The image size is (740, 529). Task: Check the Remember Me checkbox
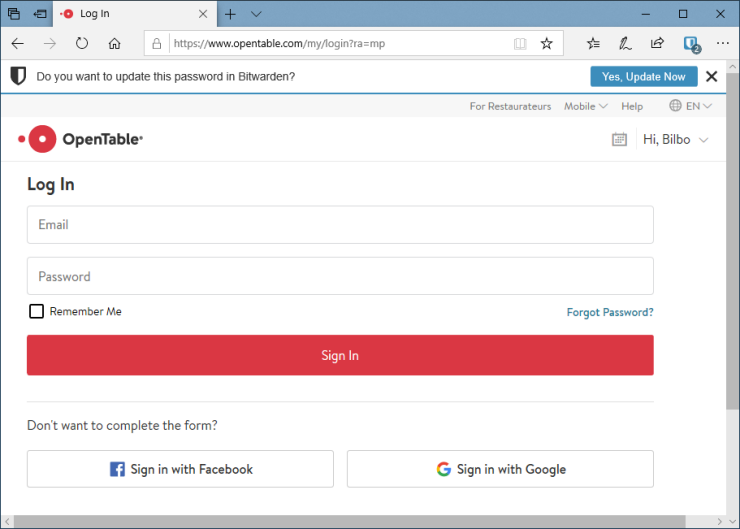(x=36, y=311)
